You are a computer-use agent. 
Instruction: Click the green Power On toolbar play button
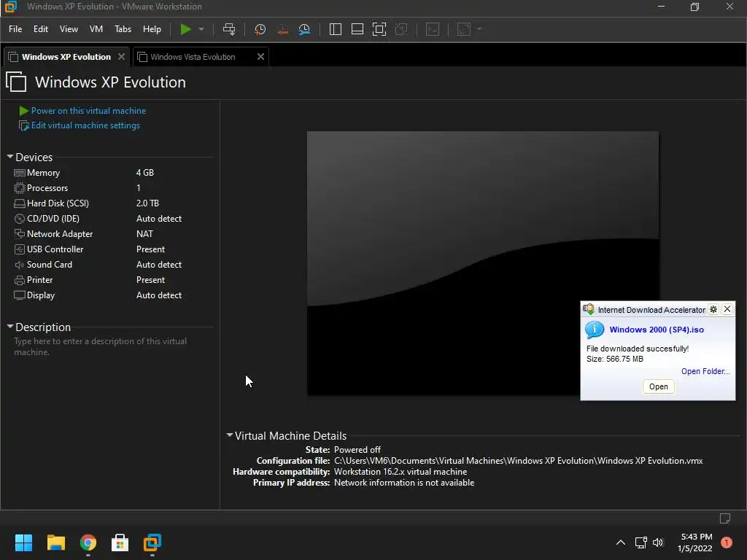[185, 29]
